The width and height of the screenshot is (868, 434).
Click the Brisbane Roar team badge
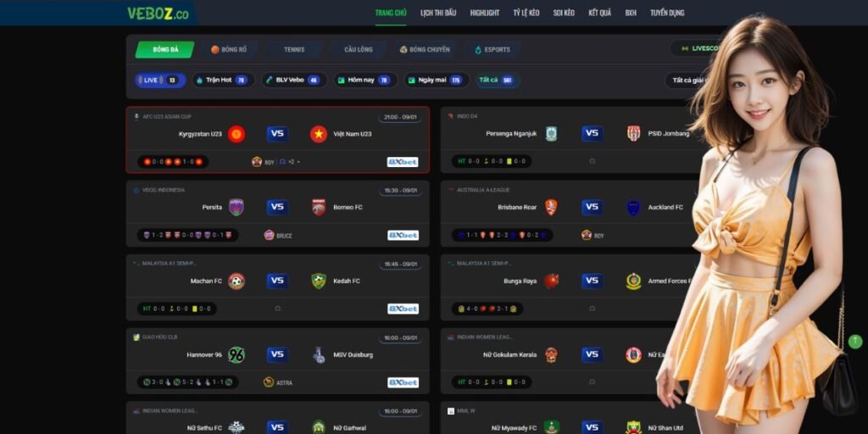(551, 208)
